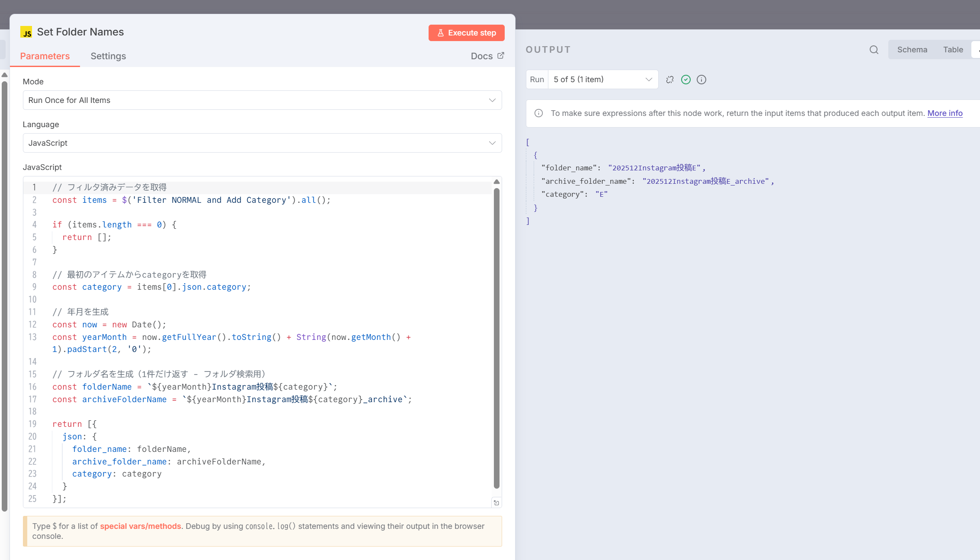Open the Mode dropdown
Image resolution: width=980 pixels, height=560 pixels.
point(262,100)
